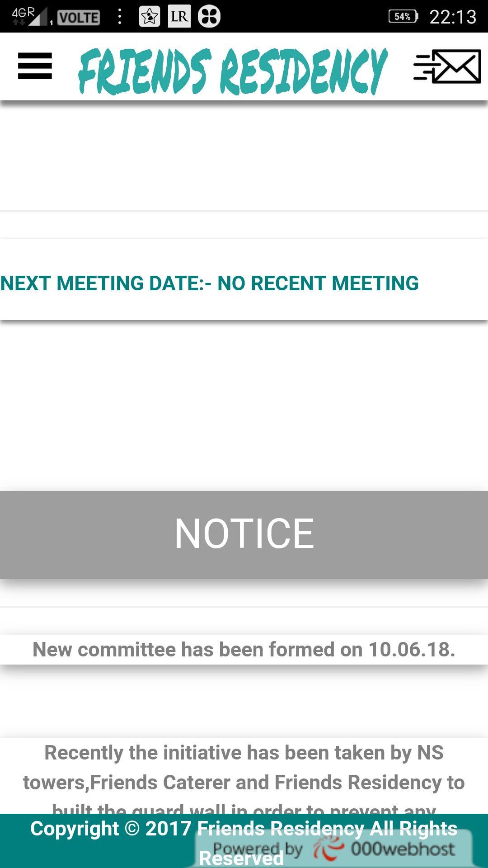Image resolution: width=488 pixels, height=868 pixels.
Task: Tap the 54% battery indicator
Action: click(x=403, y=17)
